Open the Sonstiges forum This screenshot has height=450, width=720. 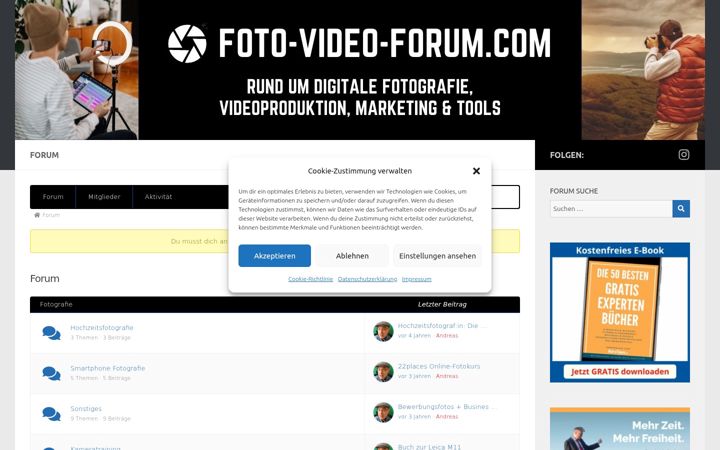click(86, 408)
